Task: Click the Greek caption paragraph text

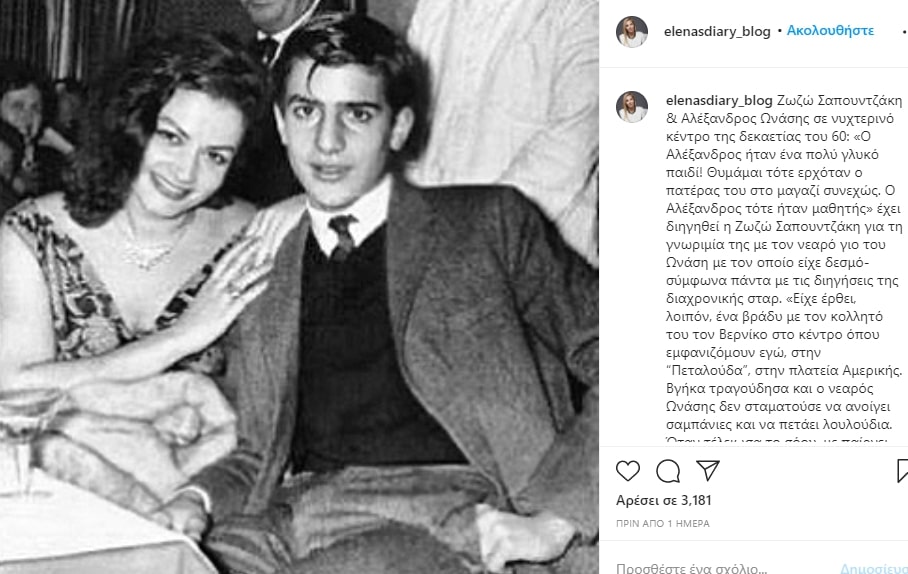Action: (x=784, y=270)
